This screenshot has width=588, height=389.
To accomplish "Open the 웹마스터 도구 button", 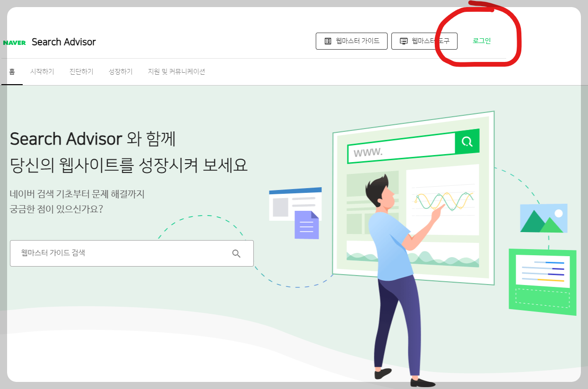I will point(424,41).
